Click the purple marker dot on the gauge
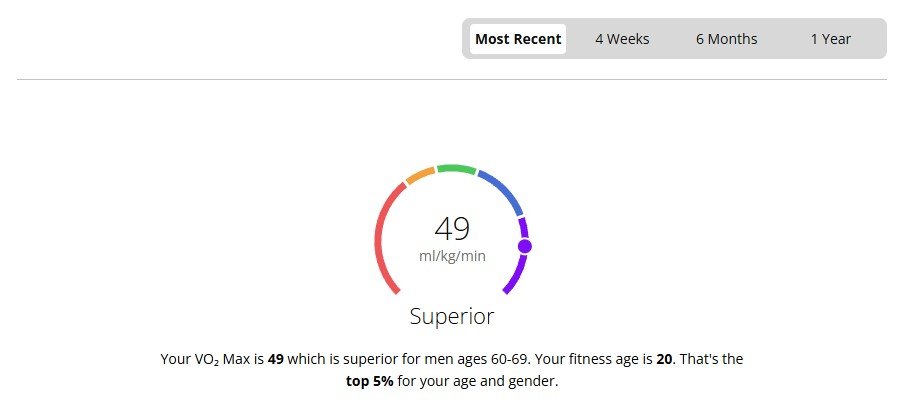The height and width of the screenshot is (403, 910). coord(525,246)
